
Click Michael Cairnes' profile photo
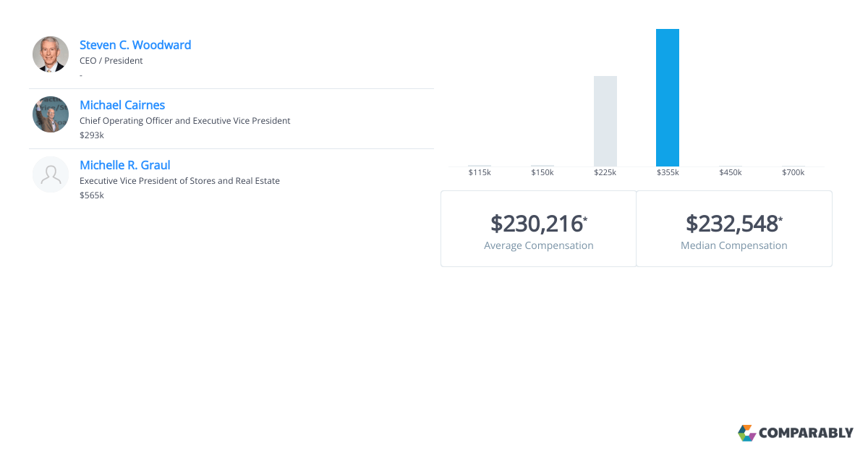point(51,114)
